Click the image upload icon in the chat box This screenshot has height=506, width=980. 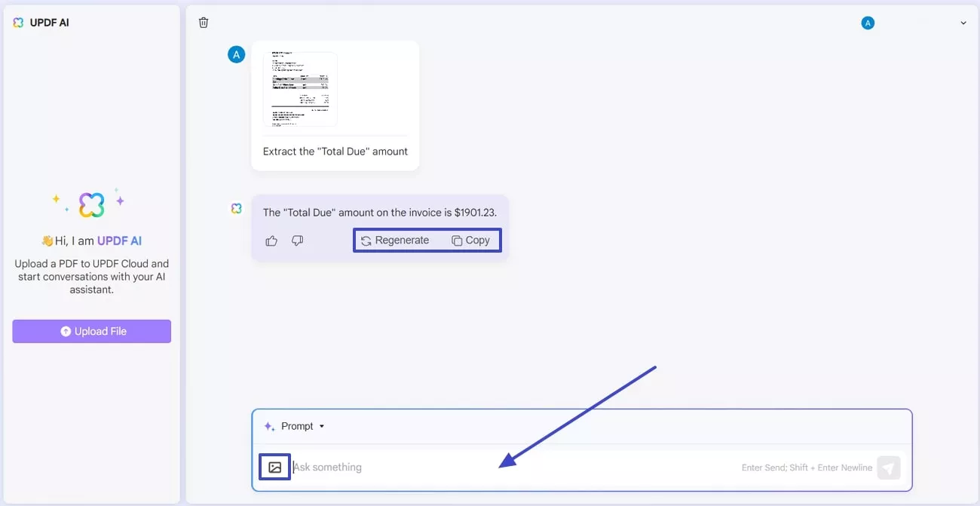(275, 468)
